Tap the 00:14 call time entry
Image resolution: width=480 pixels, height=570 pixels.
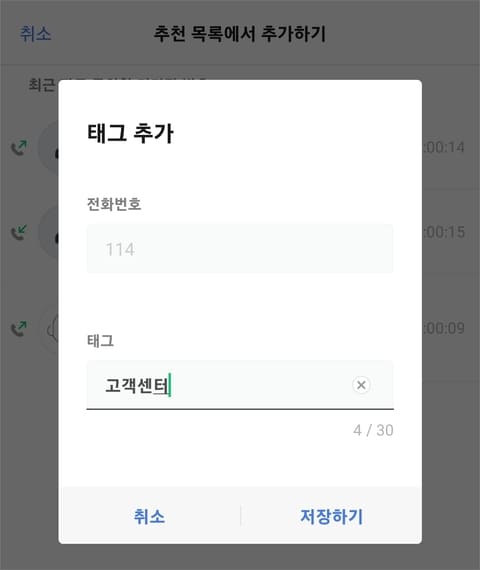[x=444, y=148]
